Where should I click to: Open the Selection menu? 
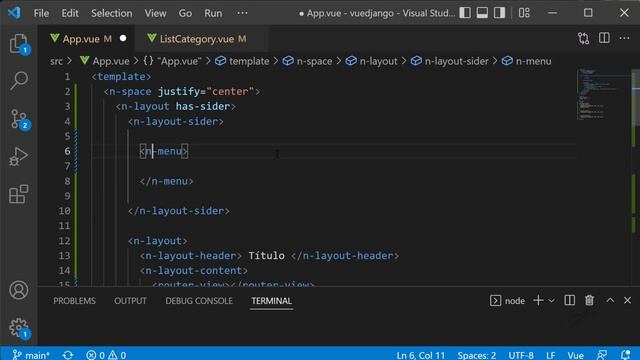pos(111,13)
